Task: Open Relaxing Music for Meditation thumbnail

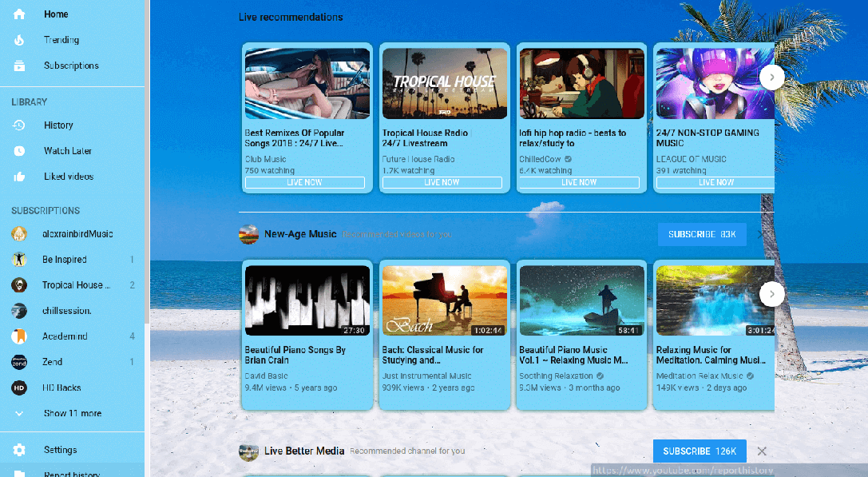Action: click(x=715, y=300)
